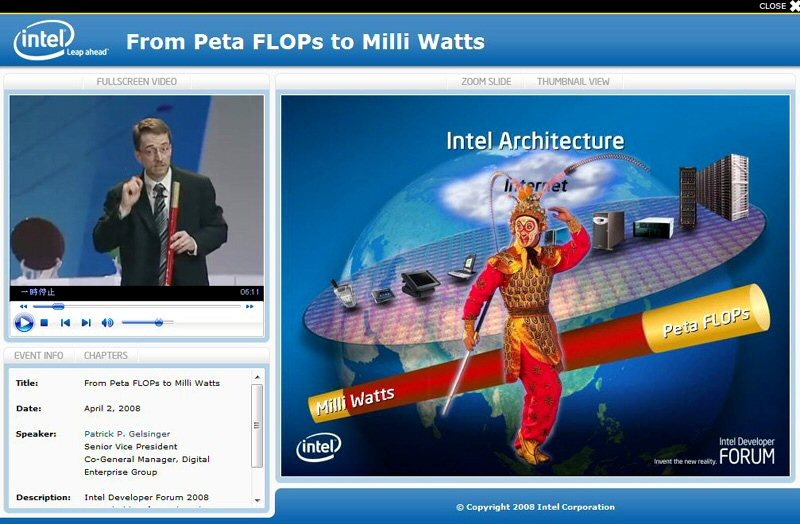Stop the video playback
This screenshot has width=800, height=524.
pyautogui.click(x=44, y=322)
